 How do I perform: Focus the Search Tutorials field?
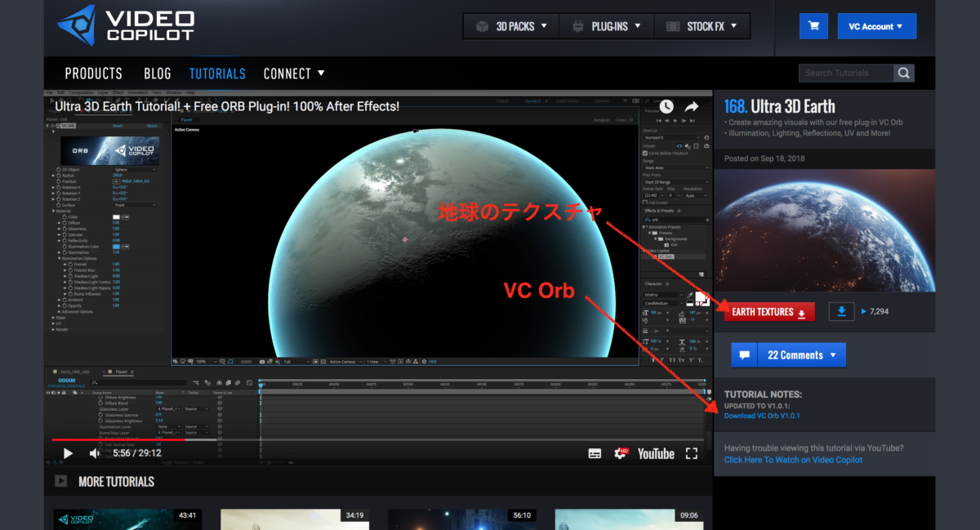847,73
